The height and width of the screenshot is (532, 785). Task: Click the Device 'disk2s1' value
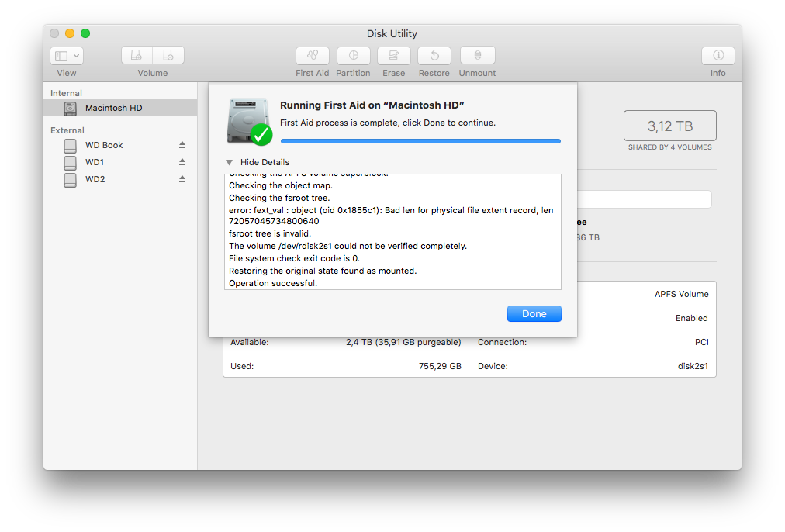693,366
